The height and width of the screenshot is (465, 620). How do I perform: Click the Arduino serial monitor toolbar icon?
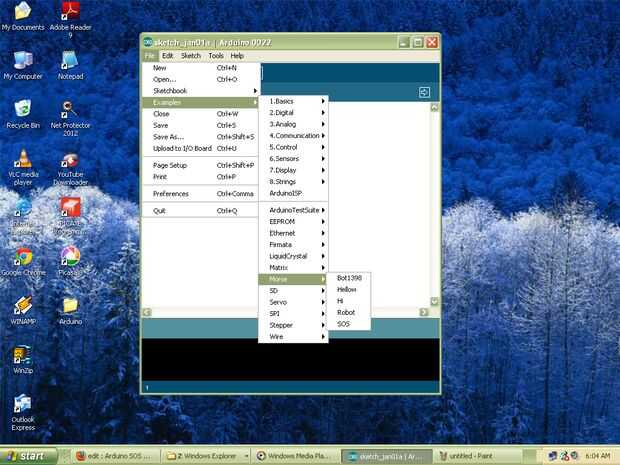424,93
